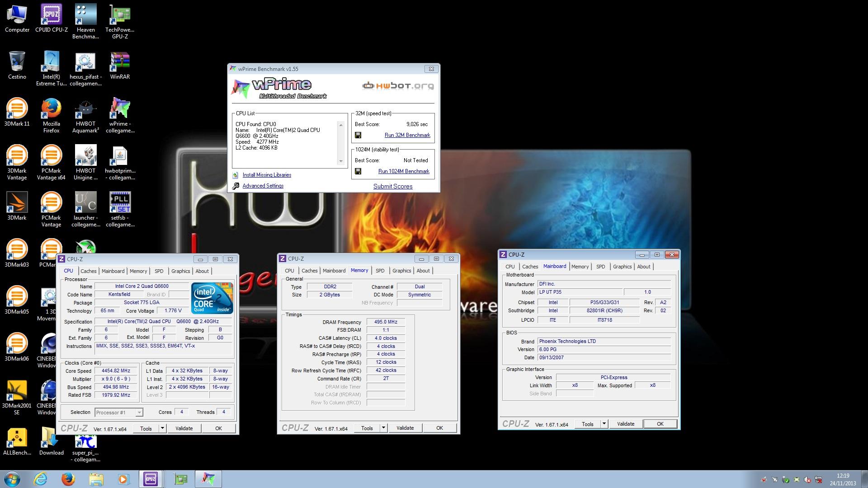Open the Download folder icon

click(52, 441)
